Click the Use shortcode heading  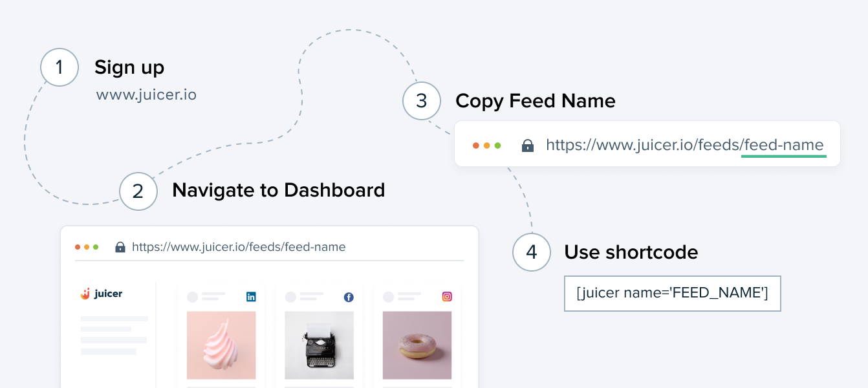(x=631, y=252)
